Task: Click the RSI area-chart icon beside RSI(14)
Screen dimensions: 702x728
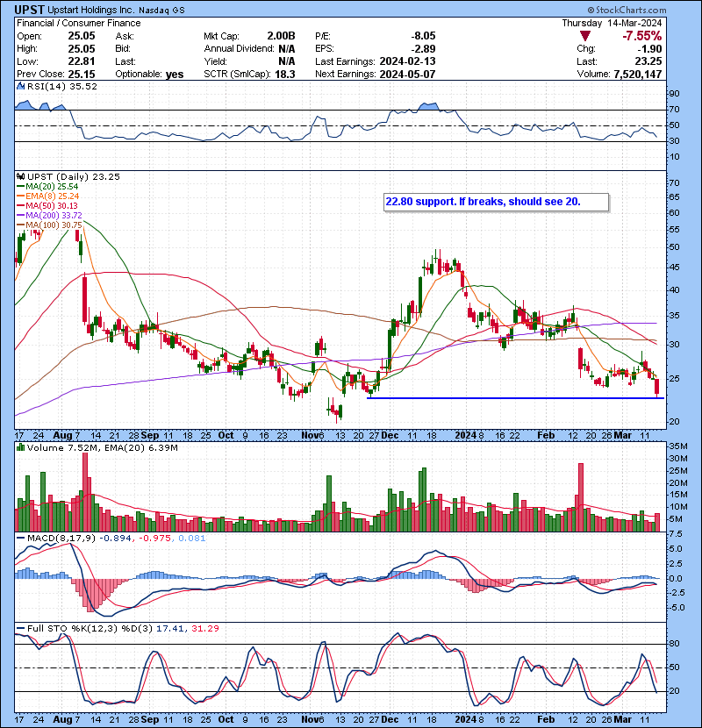Action: click(x=20, y=86)
